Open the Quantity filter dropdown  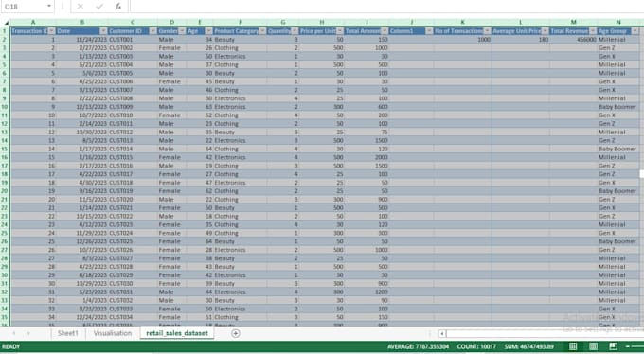295,31
